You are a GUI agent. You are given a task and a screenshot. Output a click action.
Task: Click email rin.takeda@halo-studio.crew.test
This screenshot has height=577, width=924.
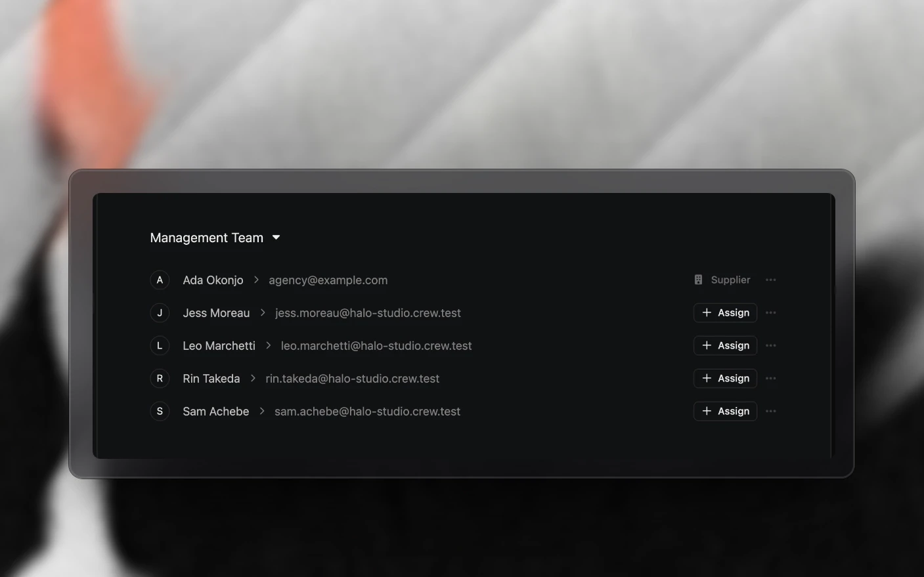pos(352,379)
